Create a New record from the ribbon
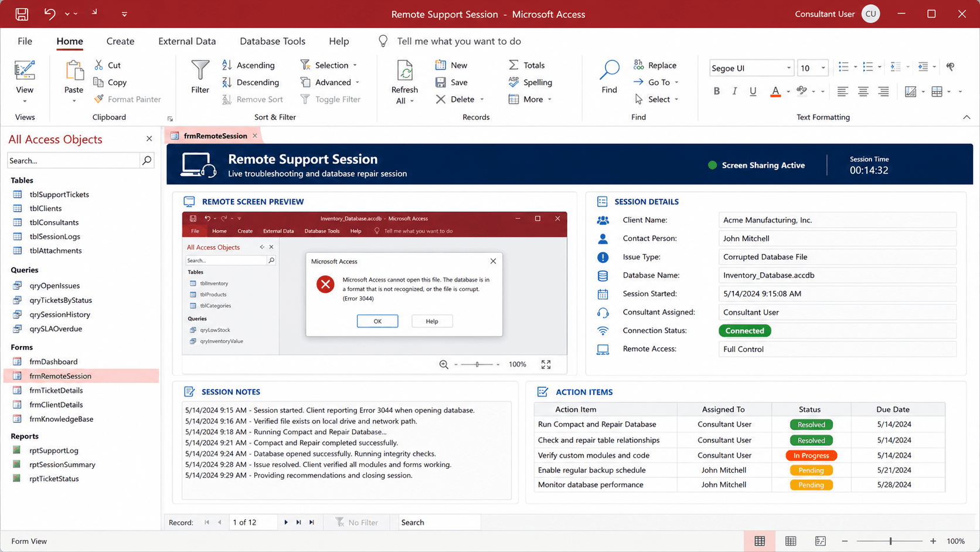Screen dimensions: 980x552 click(x=451, y=65)
